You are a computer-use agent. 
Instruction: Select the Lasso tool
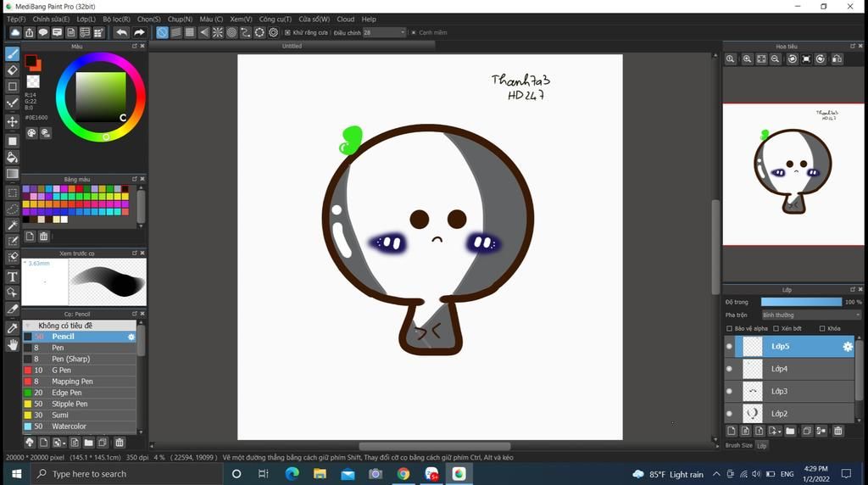12,209
